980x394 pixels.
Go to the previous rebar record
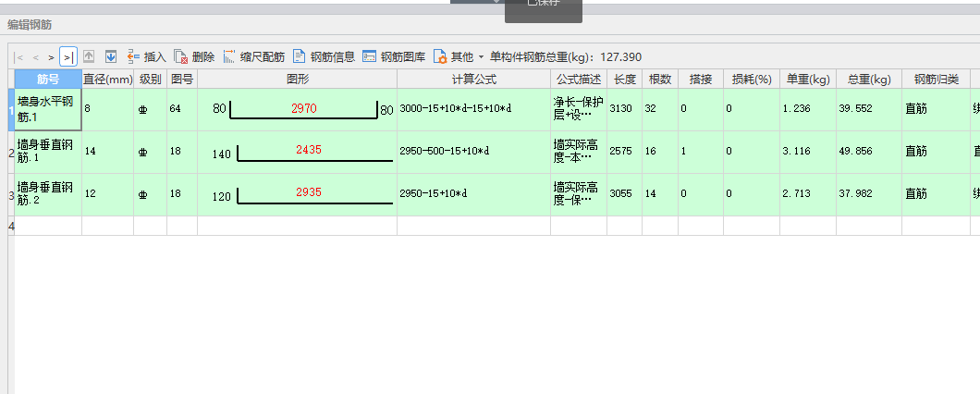(x=36, y=57)
